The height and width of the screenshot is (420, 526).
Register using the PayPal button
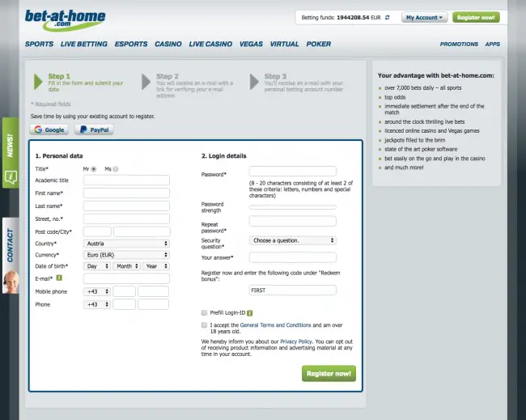coord(94,129)
